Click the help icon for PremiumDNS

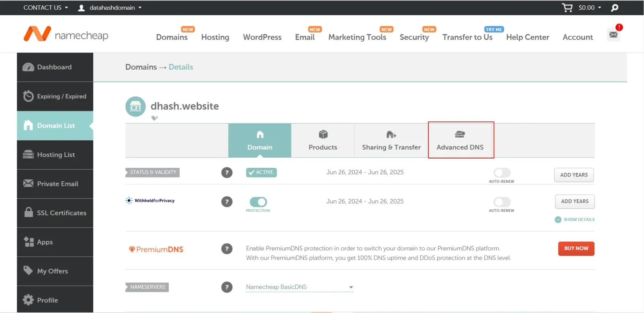point(227,249)
